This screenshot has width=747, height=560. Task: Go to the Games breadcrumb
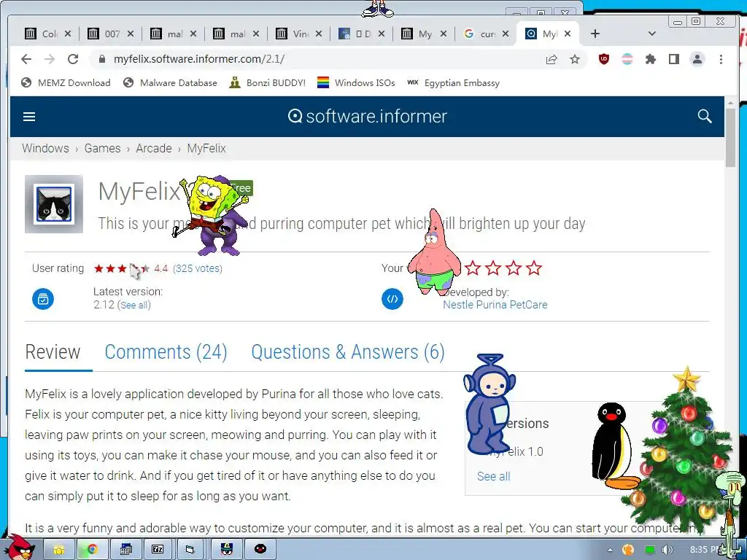point(102,149)
